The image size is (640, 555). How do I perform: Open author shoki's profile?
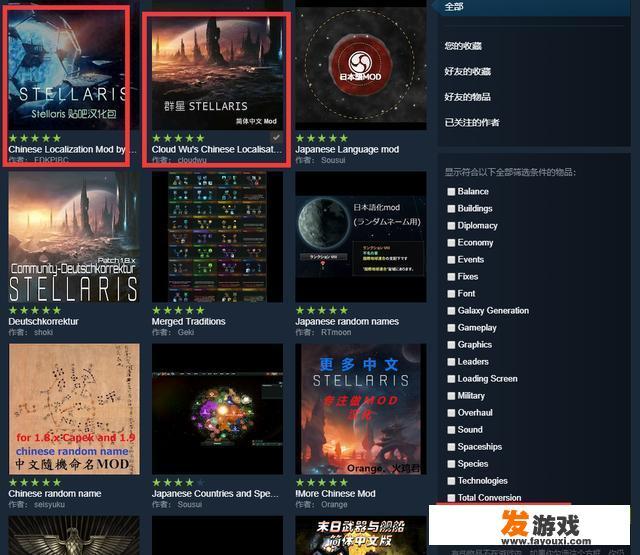(43, 332)
